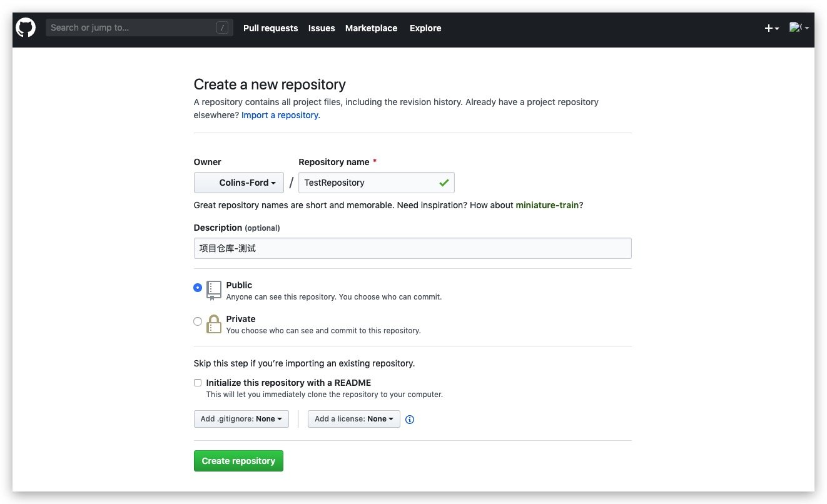Click the Create repository button
Image resolution: width=827 pixels, height=504 pixels.
(238, 461)
